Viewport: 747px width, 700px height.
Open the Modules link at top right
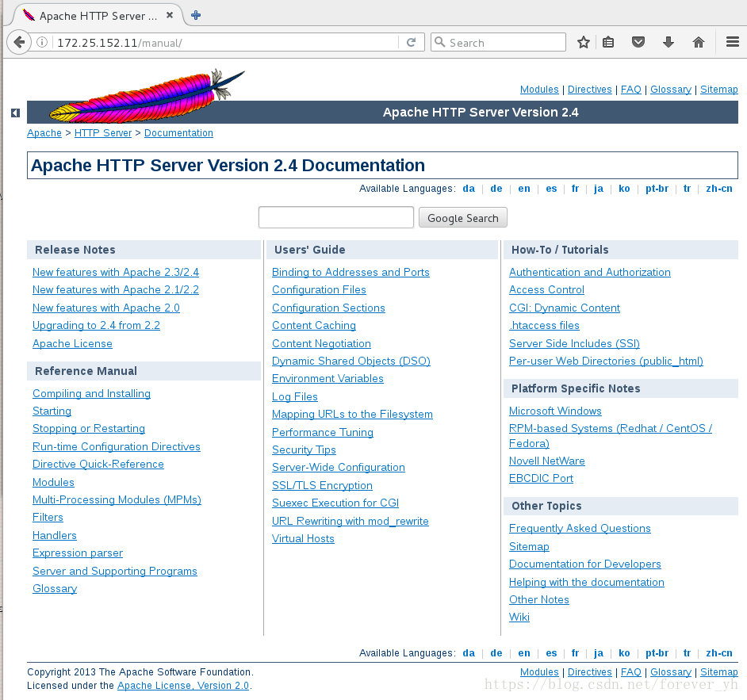point(539,89)
